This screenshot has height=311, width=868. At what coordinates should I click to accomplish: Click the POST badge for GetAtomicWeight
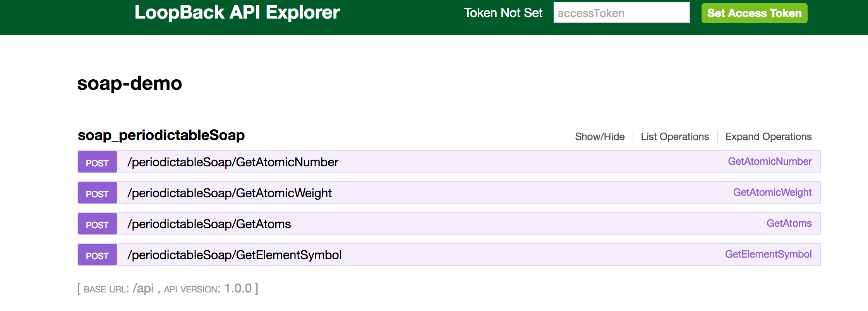pyautogui.click(x=97, y=193)
